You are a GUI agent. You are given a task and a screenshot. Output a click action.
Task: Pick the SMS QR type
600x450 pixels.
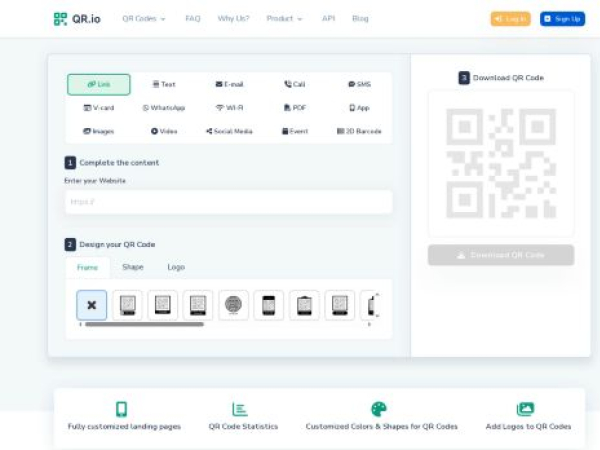tap(359, 84)
